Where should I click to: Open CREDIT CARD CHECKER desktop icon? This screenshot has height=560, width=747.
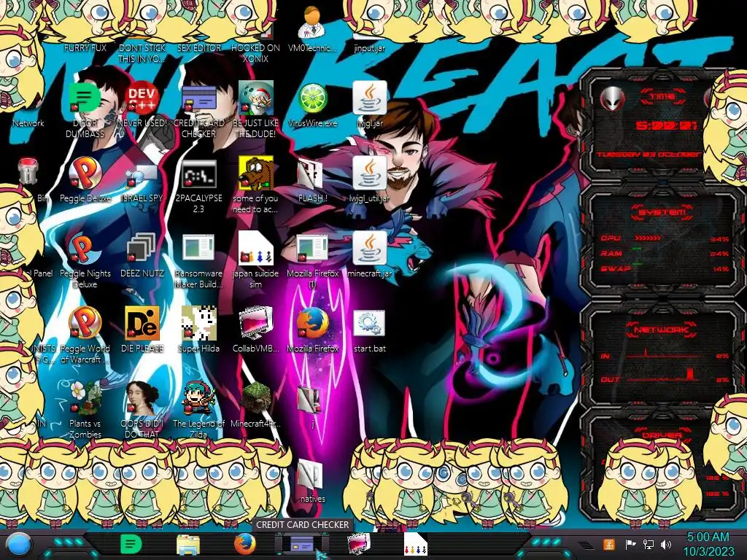[198, 109]
